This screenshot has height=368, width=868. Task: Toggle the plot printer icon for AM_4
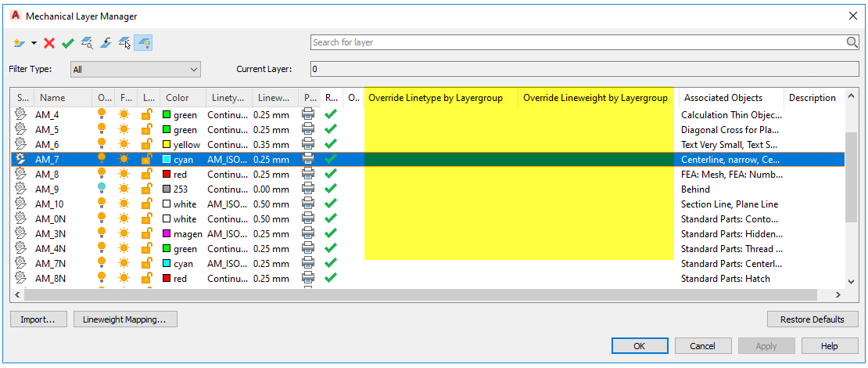coord(308,114)
